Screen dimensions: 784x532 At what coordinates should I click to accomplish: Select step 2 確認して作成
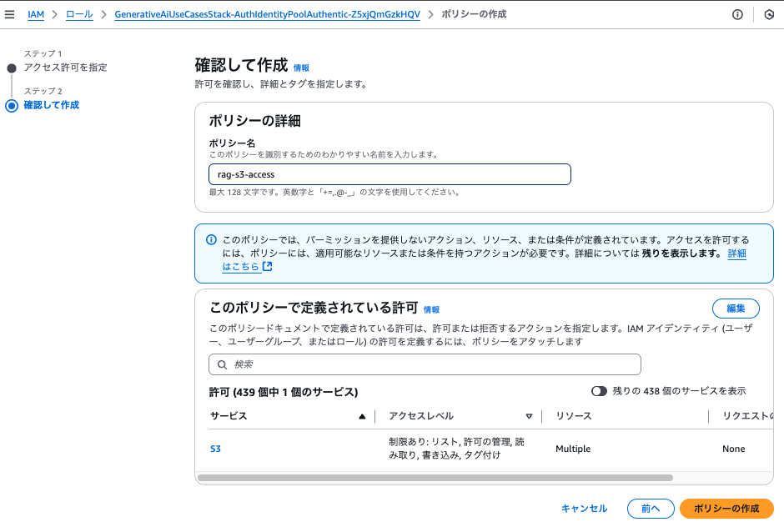click(52, 105)
